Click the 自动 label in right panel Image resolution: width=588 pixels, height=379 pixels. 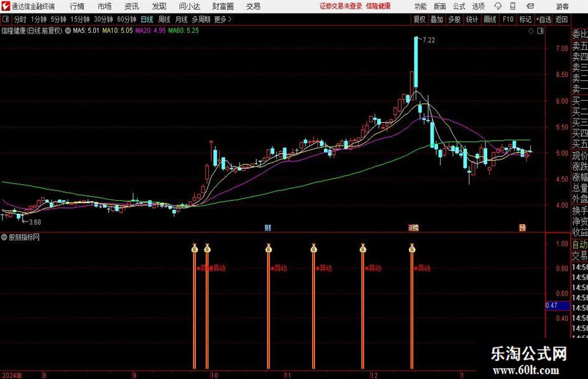(580, 245)
